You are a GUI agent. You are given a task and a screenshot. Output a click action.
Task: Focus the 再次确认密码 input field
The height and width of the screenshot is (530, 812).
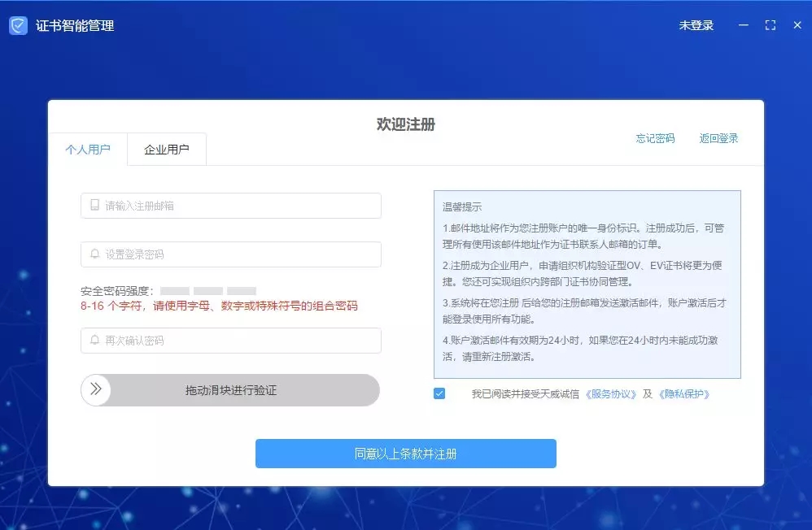231,341
